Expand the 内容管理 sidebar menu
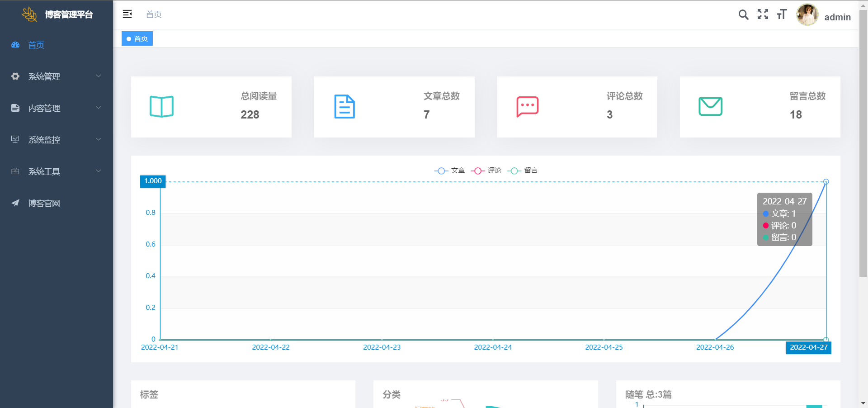The width and height of the screenshot is (868, 408). [56, 108]
